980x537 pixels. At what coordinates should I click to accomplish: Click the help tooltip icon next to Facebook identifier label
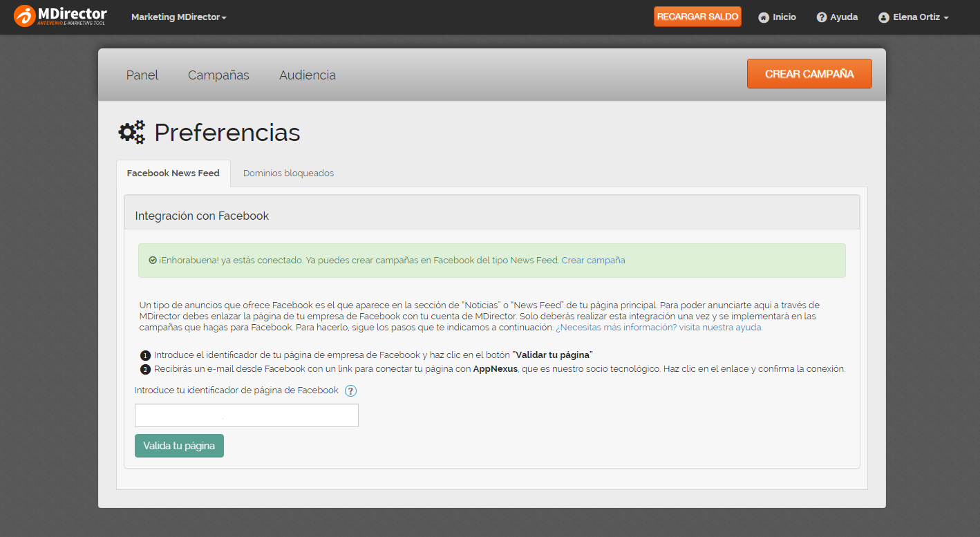click(350, 390)
